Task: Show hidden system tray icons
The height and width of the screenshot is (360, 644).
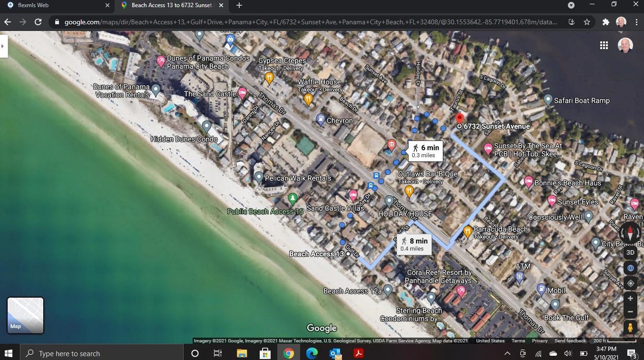Action: point(507,353)
